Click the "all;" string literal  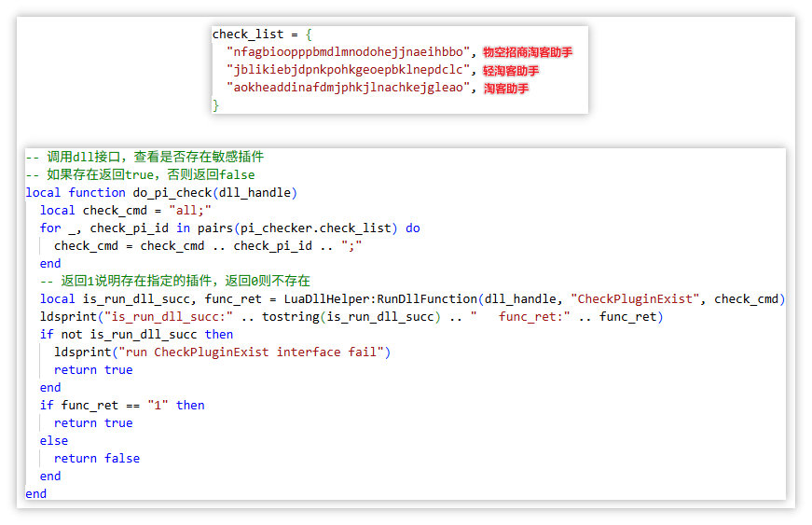[x=190, y=210]
